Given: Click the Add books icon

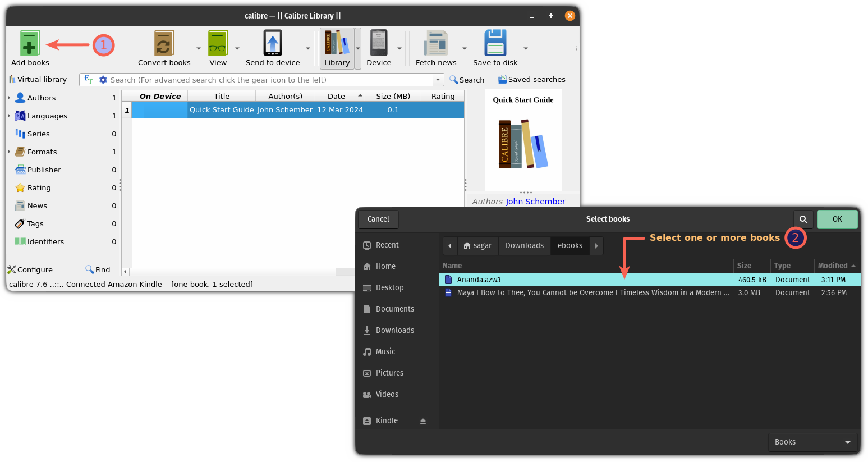Looking at the screenshot, I should point(30,43).
